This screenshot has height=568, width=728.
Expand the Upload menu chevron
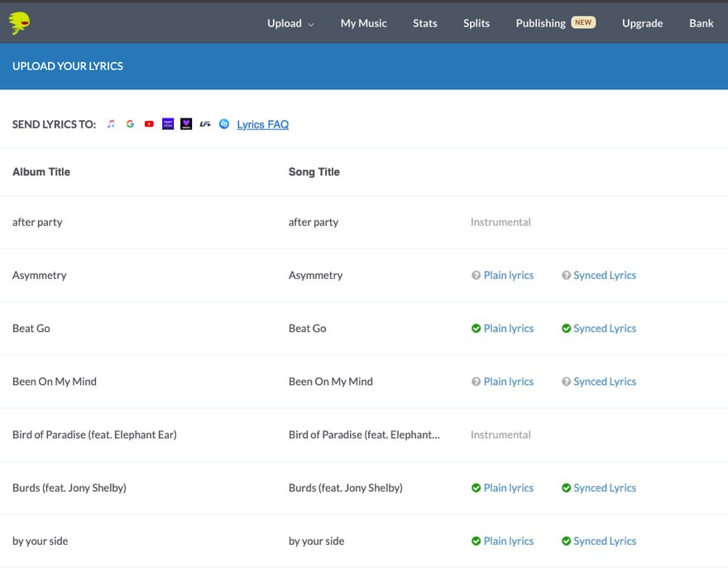tap(311, 24)
